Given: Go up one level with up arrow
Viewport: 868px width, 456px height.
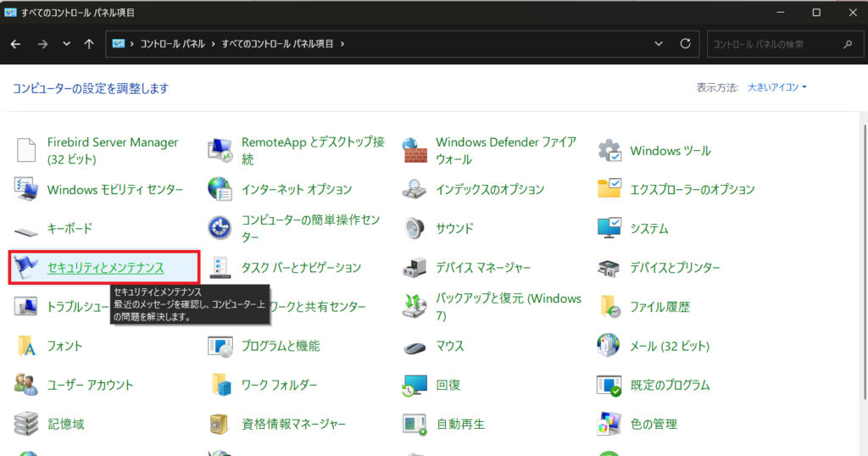Looking at the screenshot, I should (89, 44).
